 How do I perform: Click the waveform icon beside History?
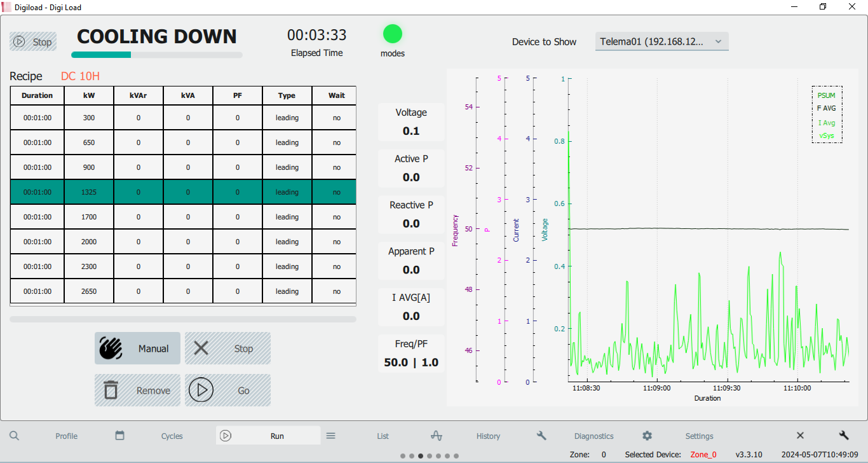tap(436, 436)
